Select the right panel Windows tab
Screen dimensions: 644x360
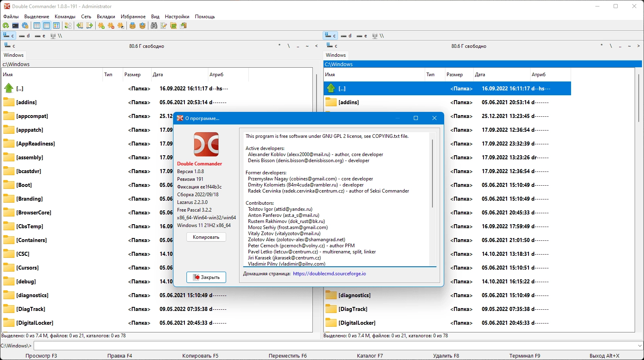pos(336,55)
